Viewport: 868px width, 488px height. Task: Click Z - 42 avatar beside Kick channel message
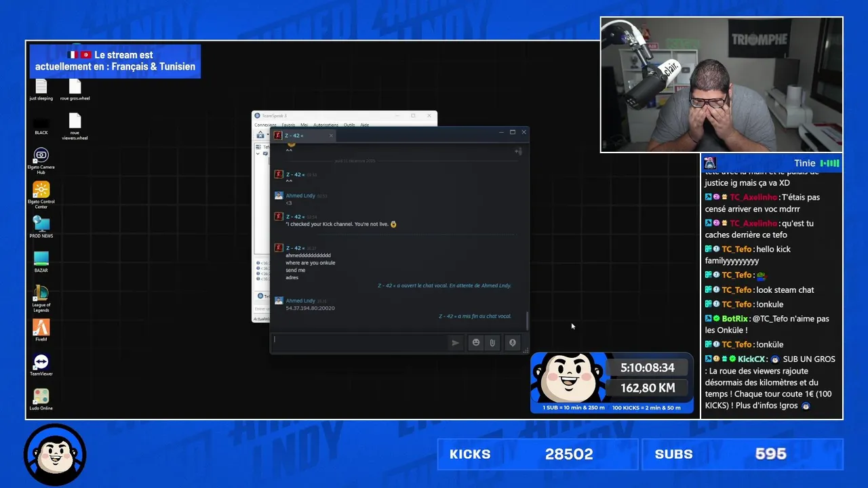[278, 217]
